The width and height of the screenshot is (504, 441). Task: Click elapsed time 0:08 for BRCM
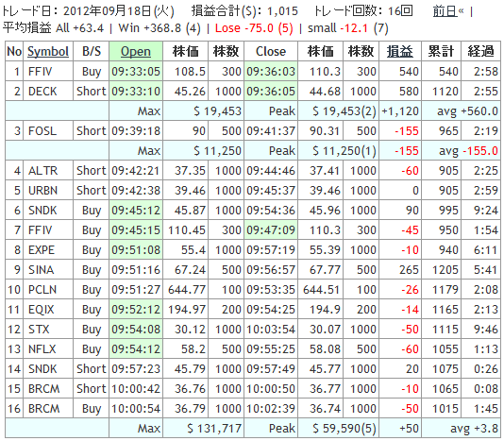(x=480, y=389)
